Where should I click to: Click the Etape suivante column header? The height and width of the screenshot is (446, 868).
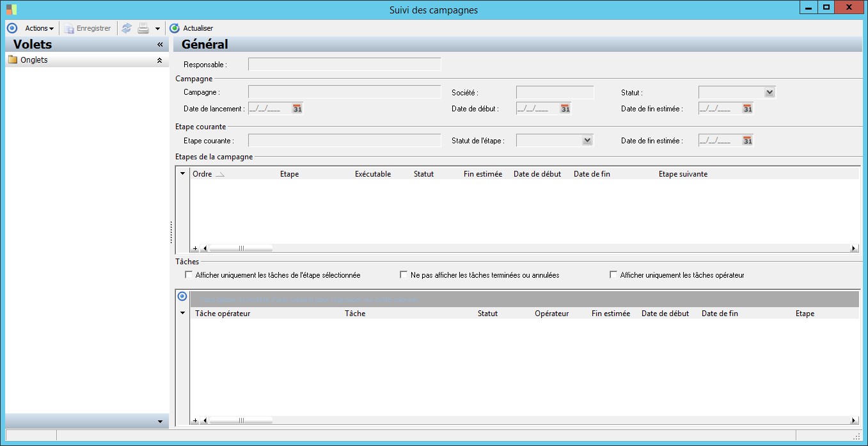point(683,174)
